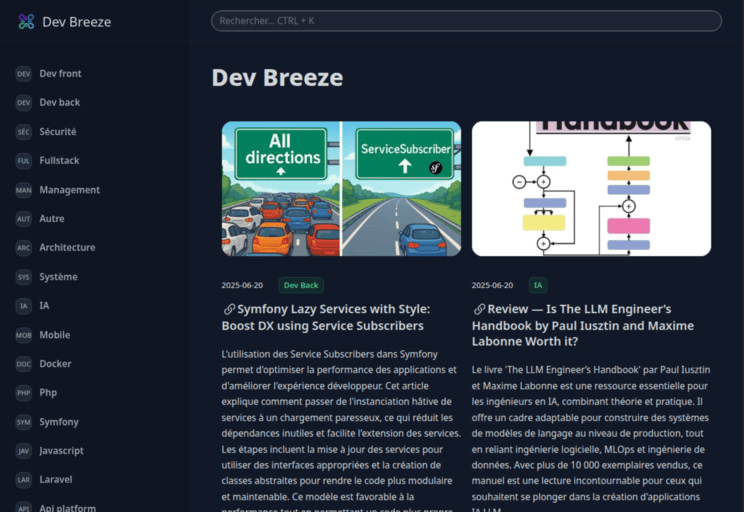Screen dimensions: 744x512
Task: Click the 2025-06-20 date on Symfony article
Action: [242, 285]
